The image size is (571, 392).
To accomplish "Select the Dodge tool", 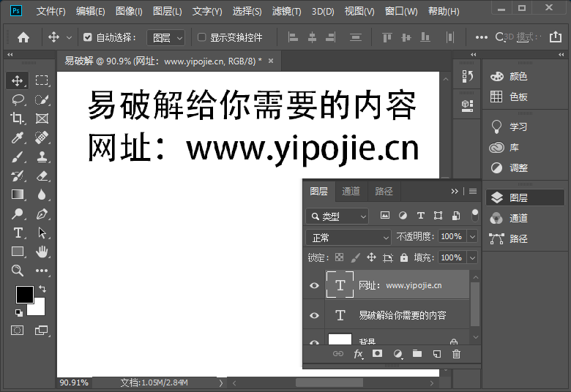I will (x=17, y=214).
